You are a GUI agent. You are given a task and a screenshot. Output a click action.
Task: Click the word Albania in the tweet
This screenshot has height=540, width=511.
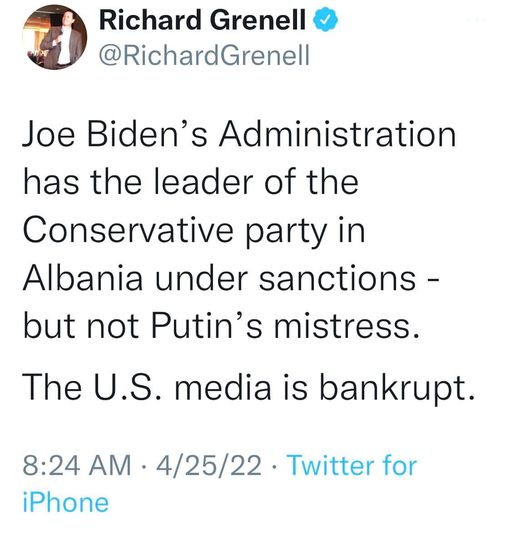(83, 278)
